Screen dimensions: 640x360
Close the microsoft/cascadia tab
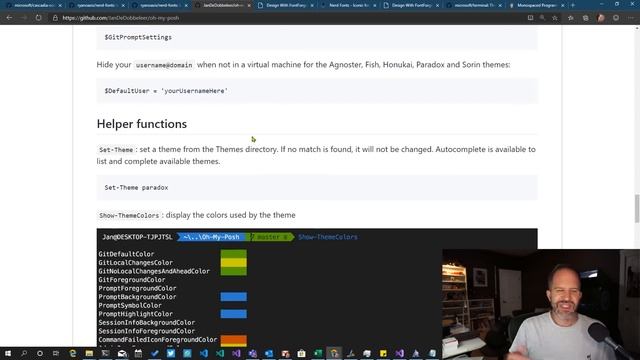click(60, 5)
